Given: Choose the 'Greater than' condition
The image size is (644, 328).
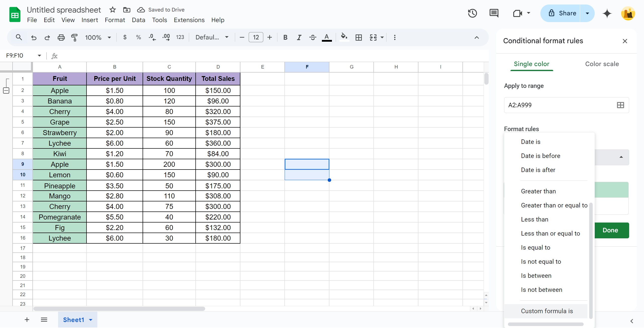Looking at the screenshot, I should point(546,191).
